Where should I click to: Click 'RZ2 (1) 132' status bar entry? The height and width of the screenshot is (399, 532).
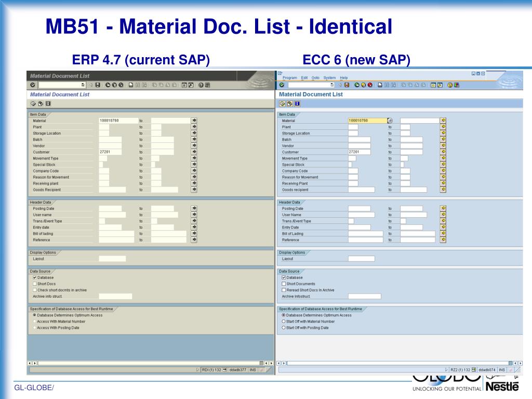pyautogui.click(x=460, y=370)
